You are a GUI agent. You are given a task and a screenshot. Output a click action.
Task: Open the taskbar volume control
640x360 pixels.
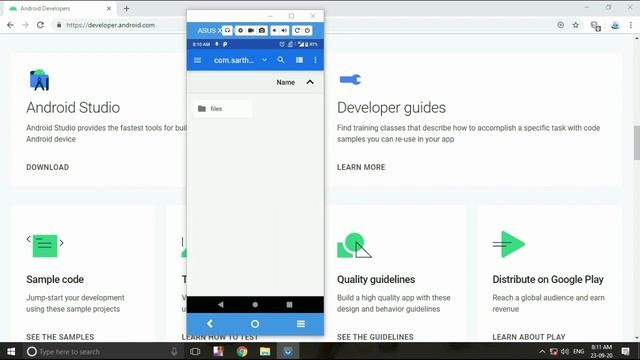pos(565,351)
